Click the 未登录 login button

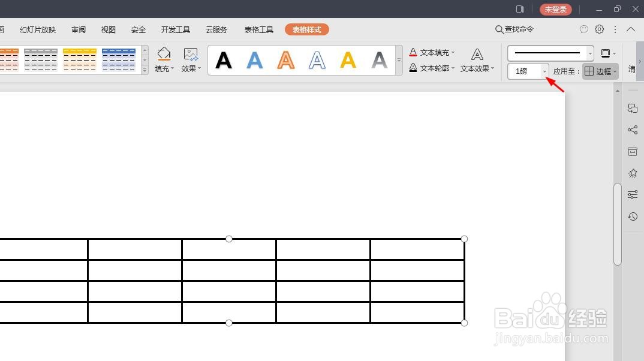pyautogui.click(x=556, y=9)
